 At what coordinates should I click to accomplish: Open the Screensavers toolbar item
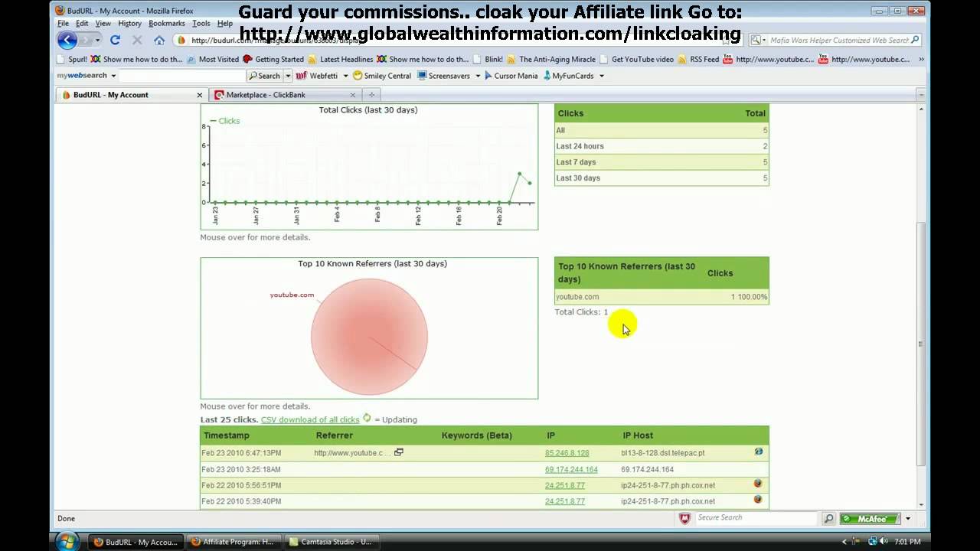(443, 76)
